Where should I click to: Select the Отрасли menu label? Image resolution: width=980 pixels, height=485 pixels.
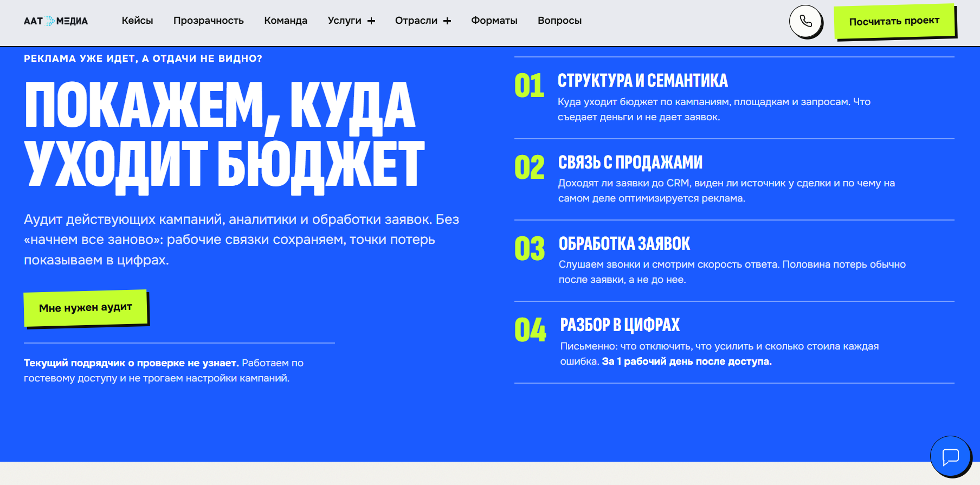click(416, 21)
